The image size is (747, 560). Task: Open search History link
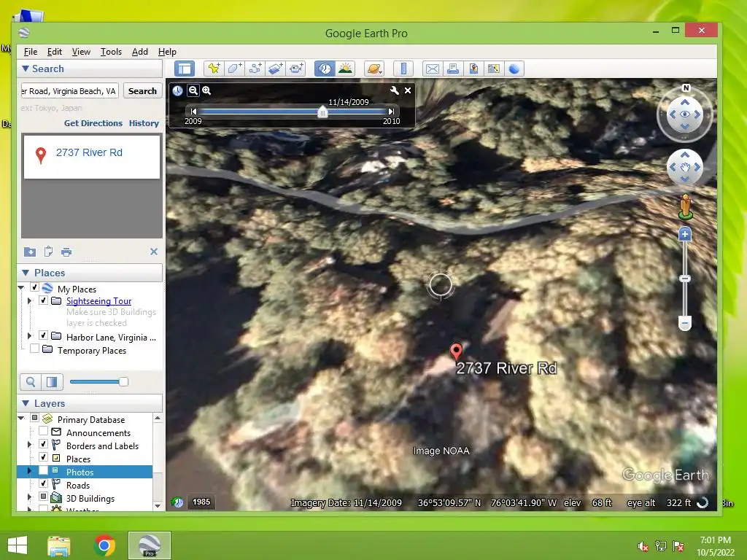tap(144, 123)
